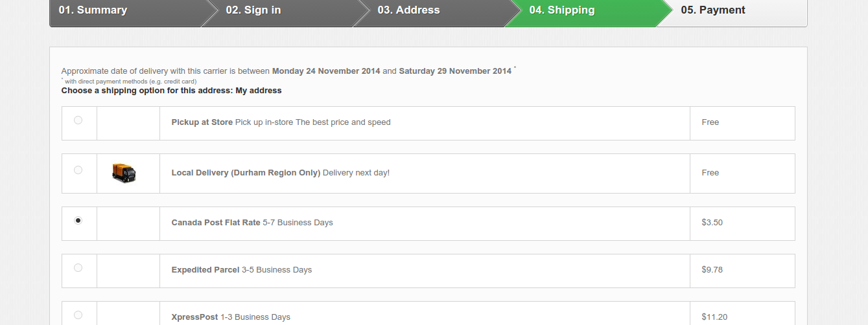Select Local Delivery radio button
This screenshot has width=868, height=325.
[78, 170]
